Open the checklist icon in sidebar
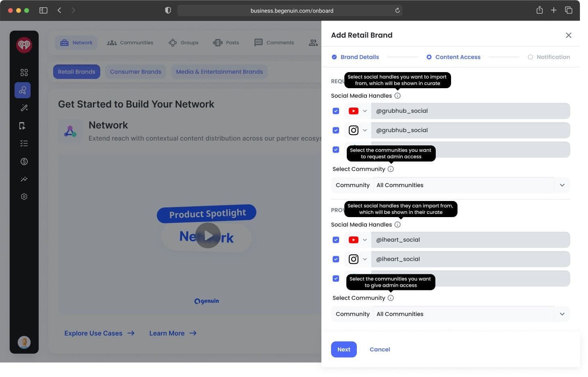The width and height of the screenshot is (588, 377). click(x=24, y=143)
